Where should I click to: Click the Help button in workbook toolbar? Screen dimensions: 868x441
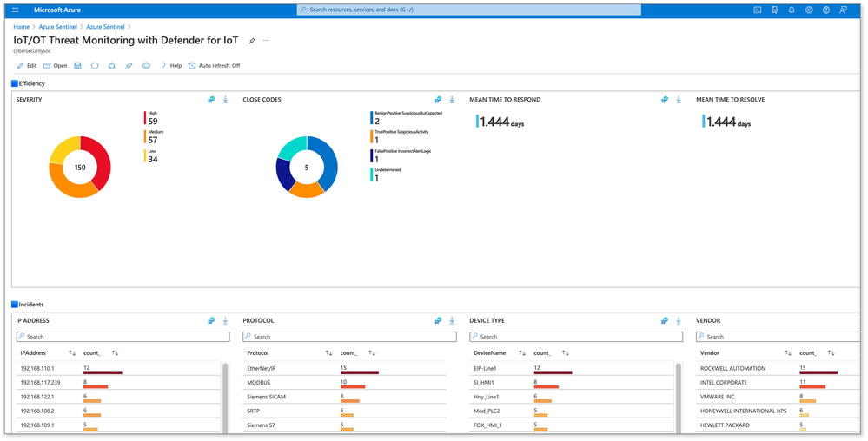[171, 65]
